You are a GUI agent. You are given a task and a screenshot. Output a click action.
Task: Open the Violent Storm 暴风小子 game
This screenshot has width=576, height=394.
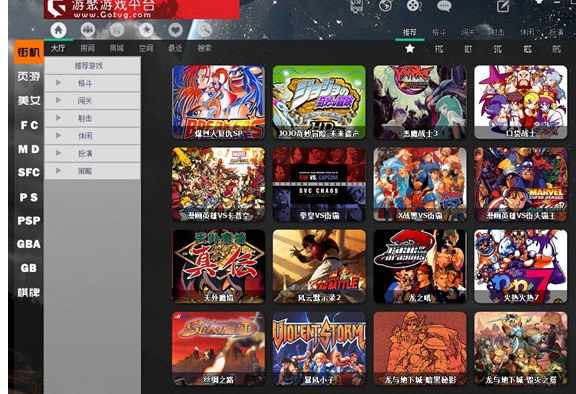point(319,348)
